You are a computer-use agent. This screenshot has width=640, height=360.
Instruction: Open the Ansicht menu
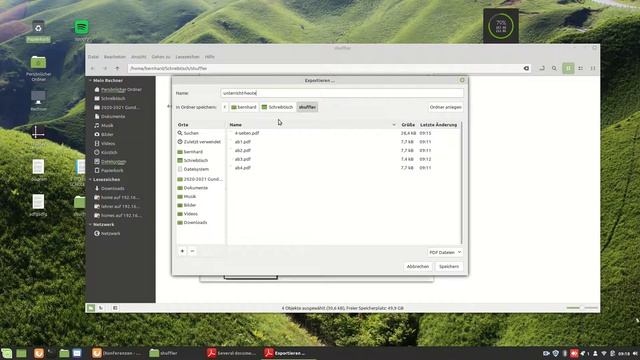pos(138,57)
